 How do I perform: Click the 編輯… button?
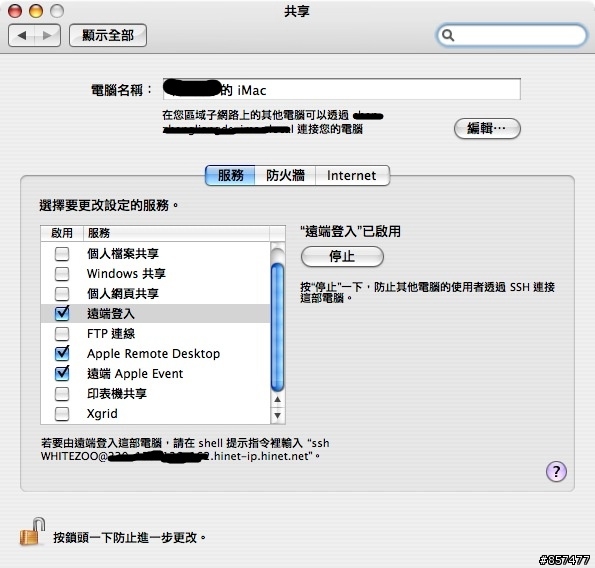click(487, 128)
